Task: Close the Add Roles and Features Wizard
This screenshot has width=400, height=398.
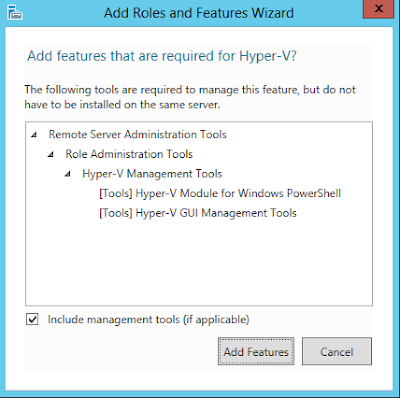Action: [378, 9]
